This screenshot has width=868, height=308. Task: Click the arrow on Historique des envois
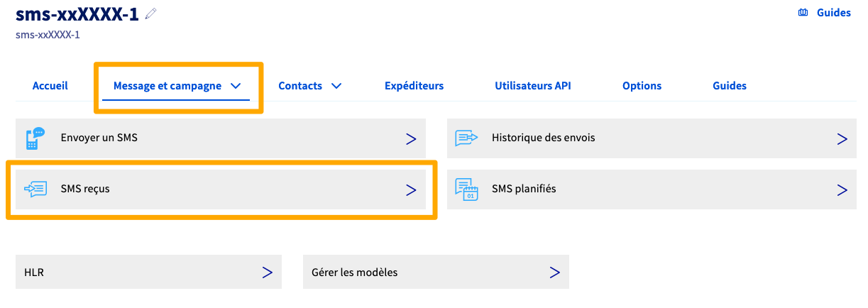pyautogui.click(x=842, y=138)
